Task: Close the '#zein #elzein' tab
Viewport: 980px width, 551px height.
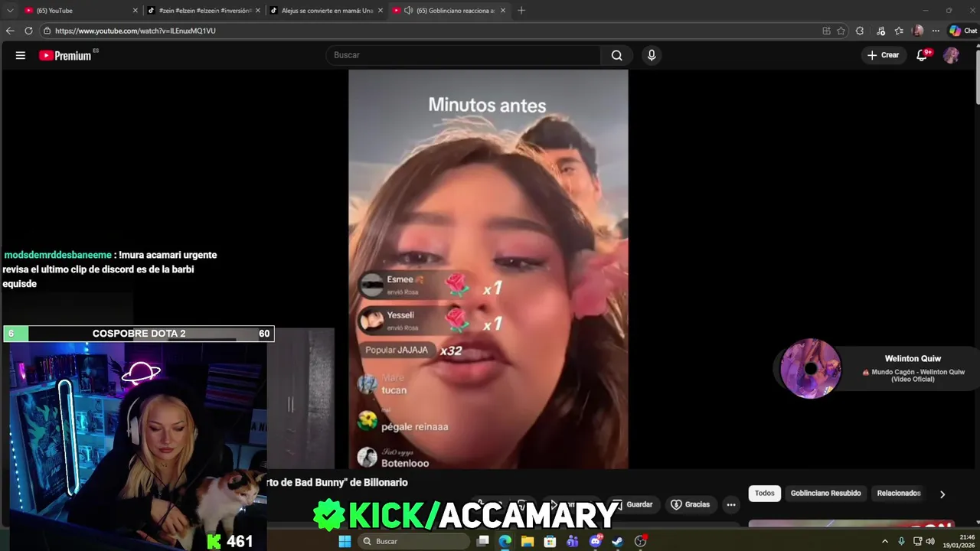Action: (258, 11)
